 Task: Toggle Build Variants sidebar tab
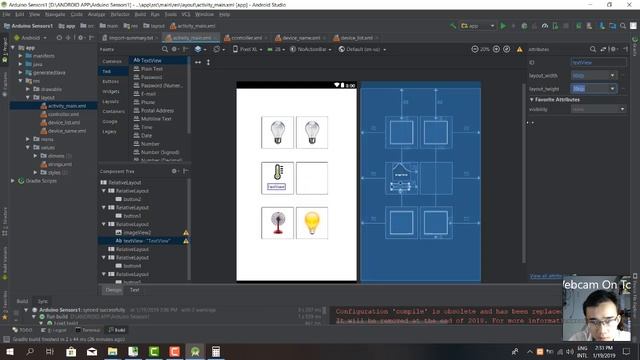coord(4,263)
